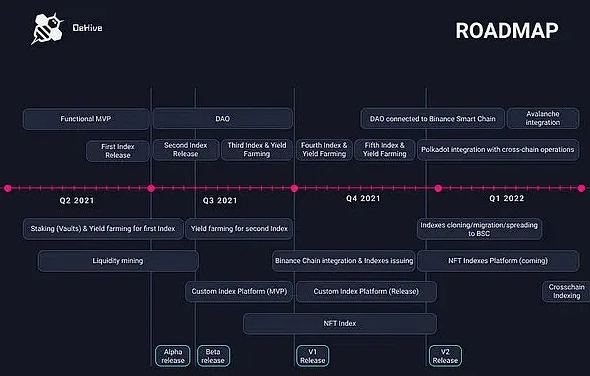Select the Crosschain Indexing box
This screenshot has width=590, height=376.
point(566,291)
